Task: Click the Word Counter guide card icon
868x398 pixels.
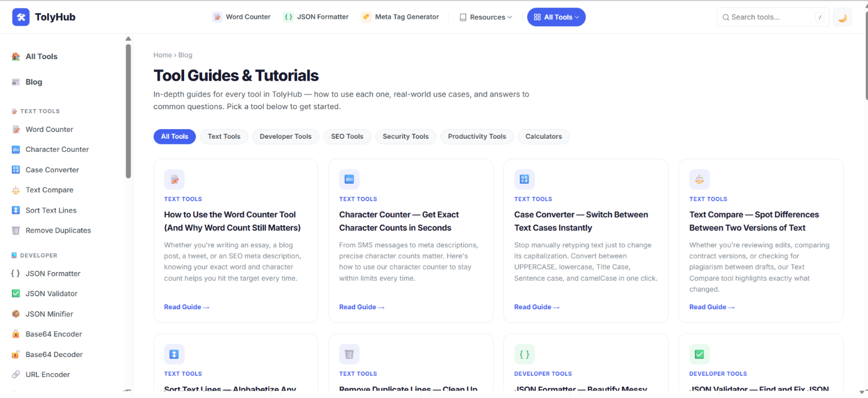Action: (174, 180)
